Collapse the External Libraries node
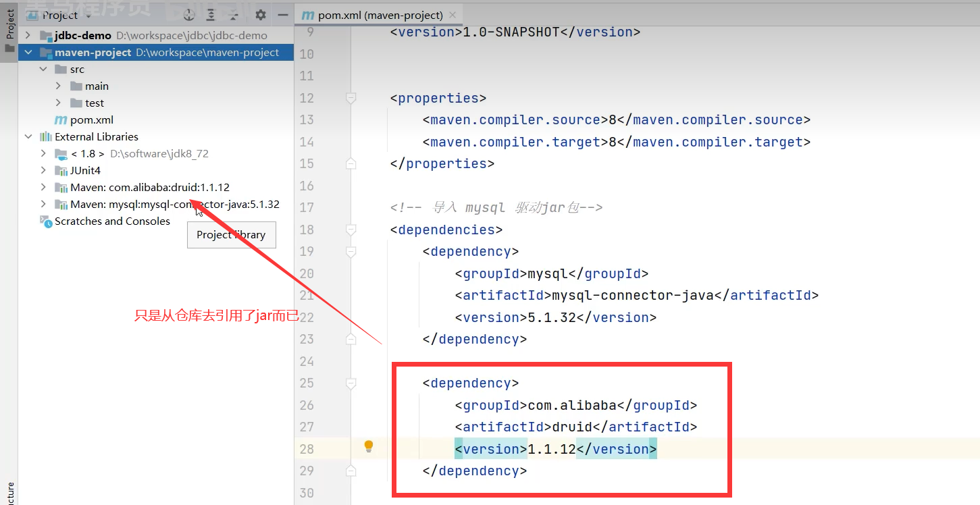Viewport: 980px width, 505px height. (x=28, y=136)
